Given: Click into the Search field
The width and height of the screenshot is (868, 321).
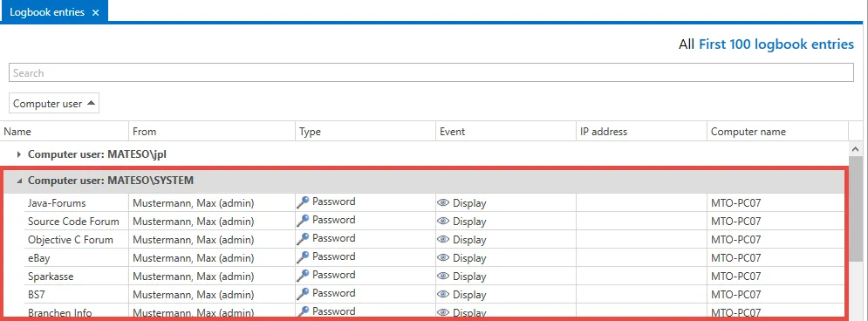Looking at the screenshot, I should click(x=431, y=73).
